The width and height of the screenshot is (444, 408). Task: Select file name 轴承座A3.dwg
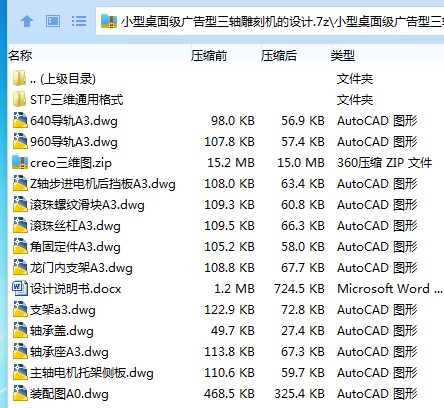[x=69, y=352]
